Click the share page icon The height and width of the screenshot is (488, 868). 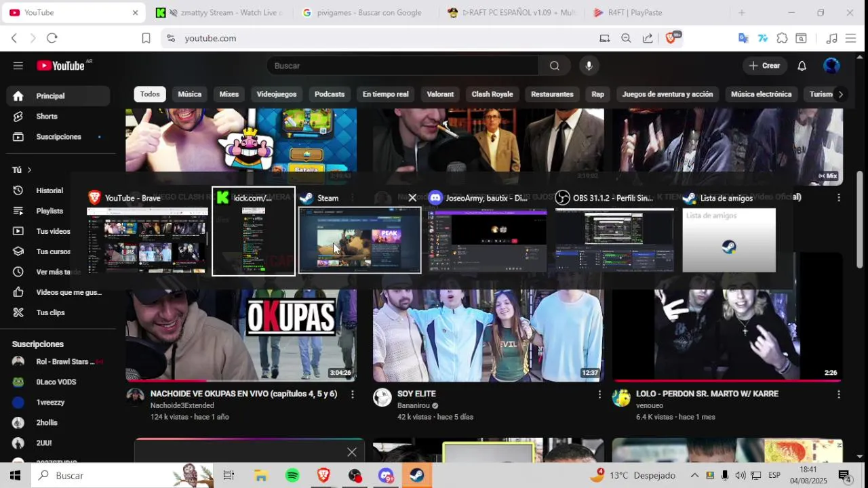[648, 39]
